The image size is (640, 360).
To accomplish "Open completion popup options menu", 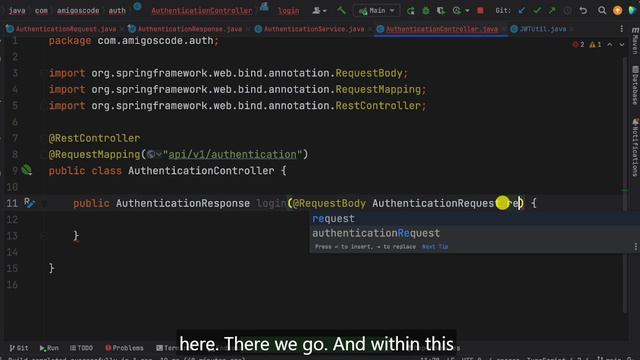I will [x=636, y=247].
